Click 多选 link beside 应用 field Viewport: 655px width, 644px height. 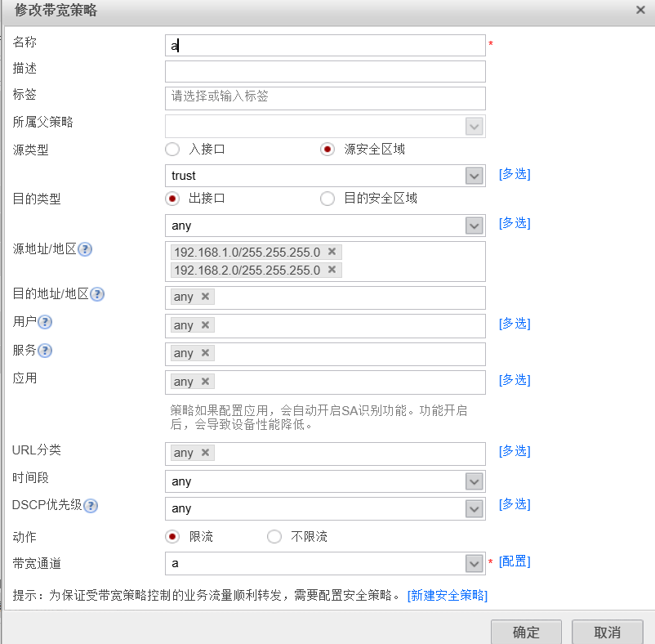click(x=515, y=380)
